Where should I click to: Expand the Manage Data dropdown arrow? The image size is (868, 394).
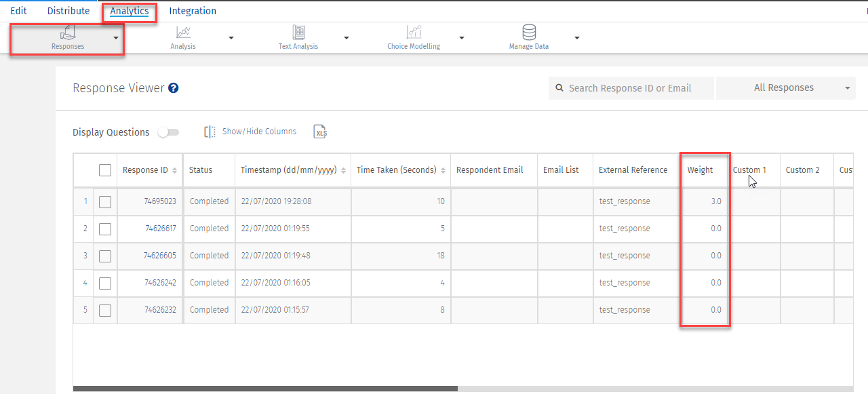577,38
